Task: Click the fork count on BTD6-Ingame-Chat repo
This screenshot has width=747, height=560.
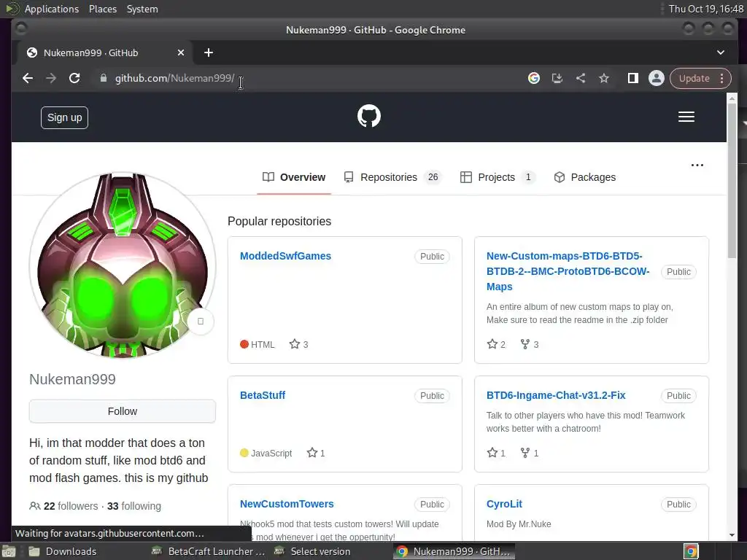Action: pos(530,453)
